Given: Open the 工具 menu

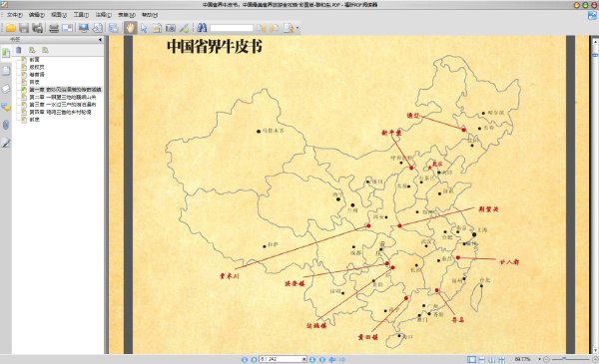Looking at the screenshot, I should coord(81,15).
